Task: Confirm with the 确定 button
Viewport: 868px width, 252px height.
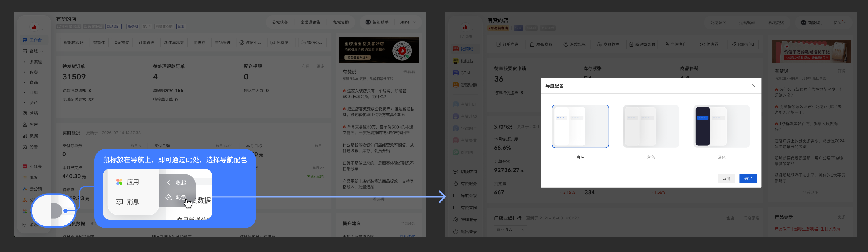Action: click(748, 179)
